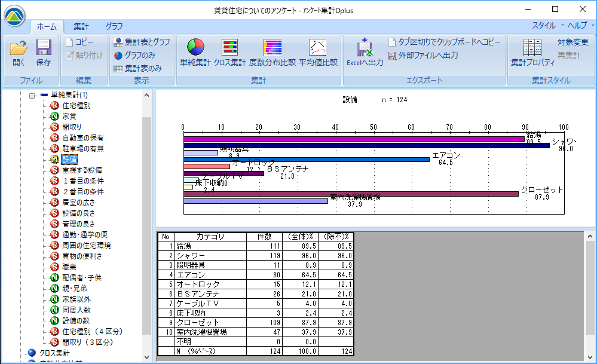Show 集計表とグラフ view
The width and height of the screenshot is (597, 364).
[x=141, y=42]
